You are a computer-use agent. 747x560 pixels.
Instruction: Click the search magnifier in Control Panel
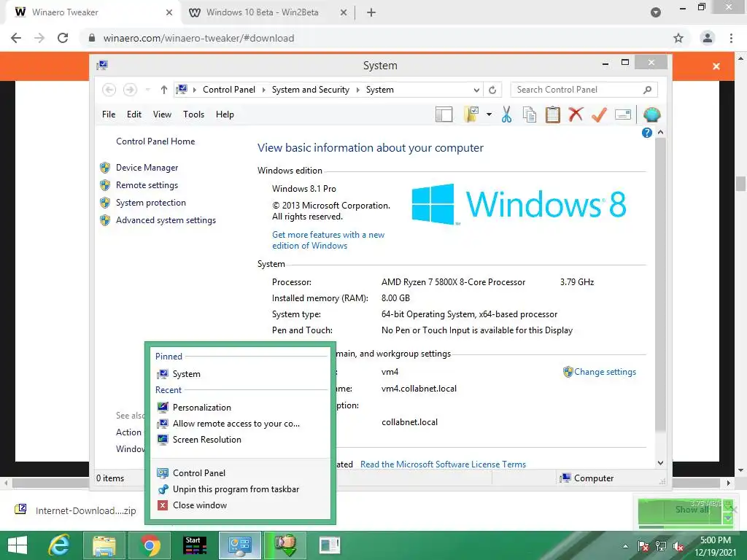[647, 90]
